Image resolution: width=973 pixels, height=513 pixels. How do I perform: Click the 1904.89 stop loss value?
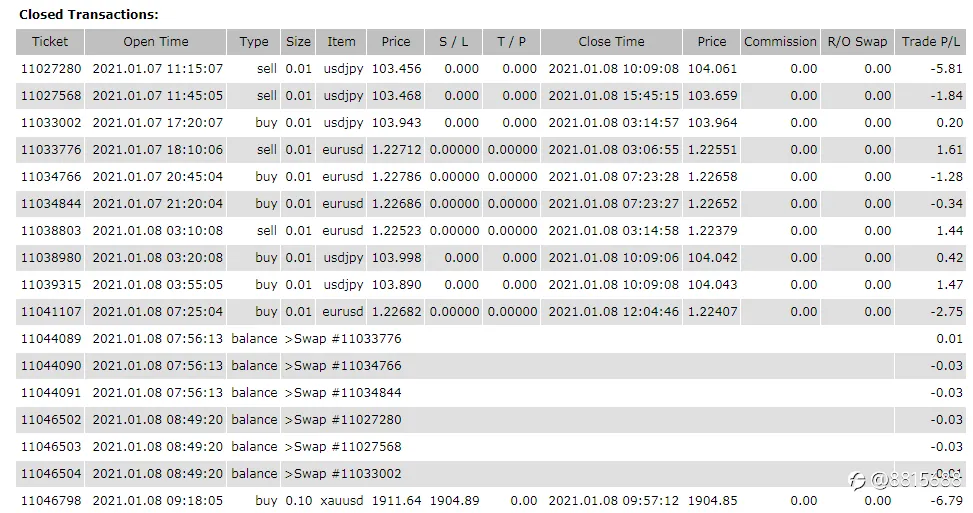[x=454, y=501]
